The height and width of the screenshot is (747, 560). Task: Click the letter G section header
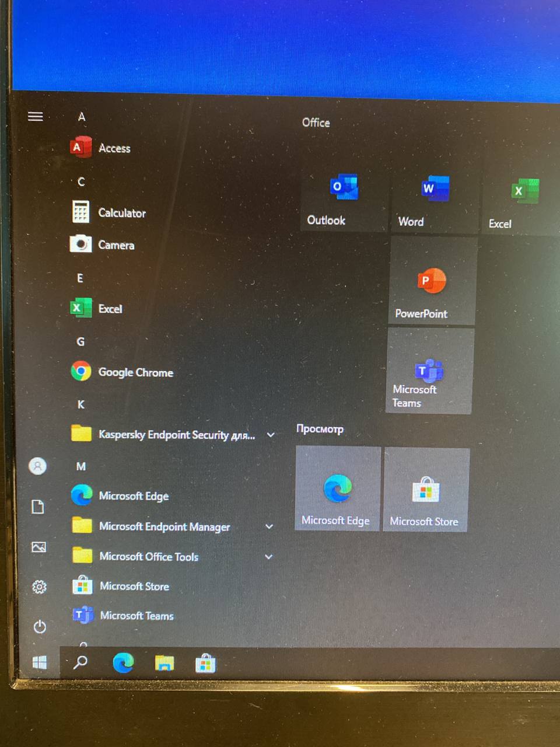(x=80, y=341)
